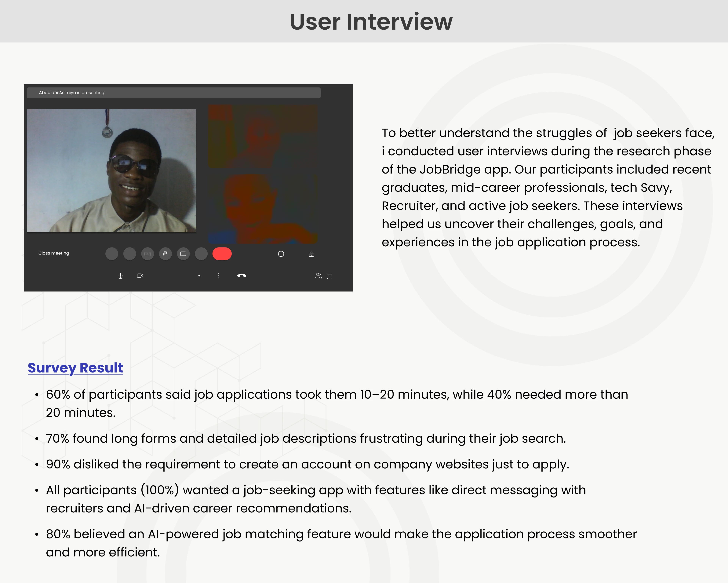
Task: Show the participants people icon
Action: click(x=318, y=276)
